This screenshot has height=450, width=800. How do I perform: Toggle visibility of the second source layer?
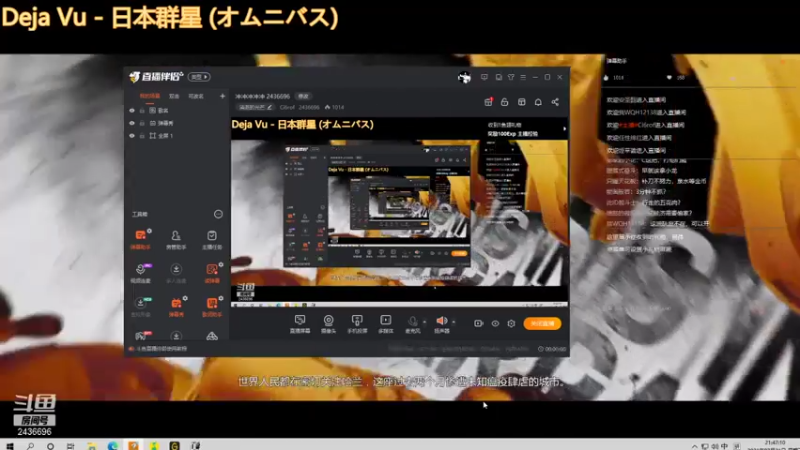coord(132,123)
